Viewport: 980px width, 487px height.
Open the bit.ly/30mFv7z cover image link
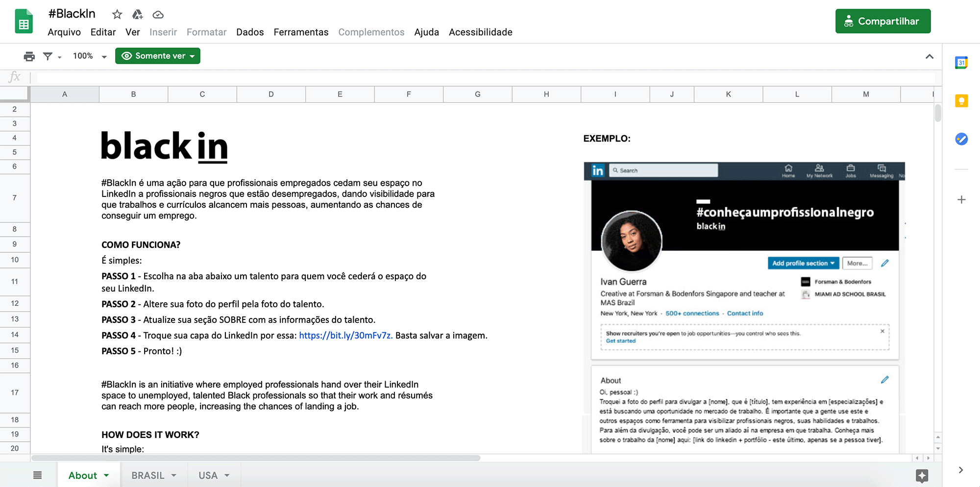pos(345,336)
